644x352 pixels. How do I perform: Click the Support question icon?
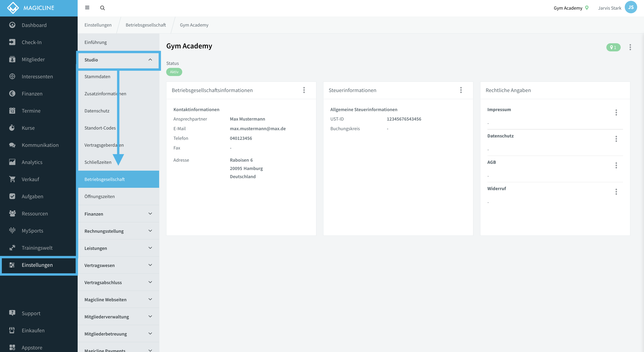pyautogui.click(x=12, y=313)
